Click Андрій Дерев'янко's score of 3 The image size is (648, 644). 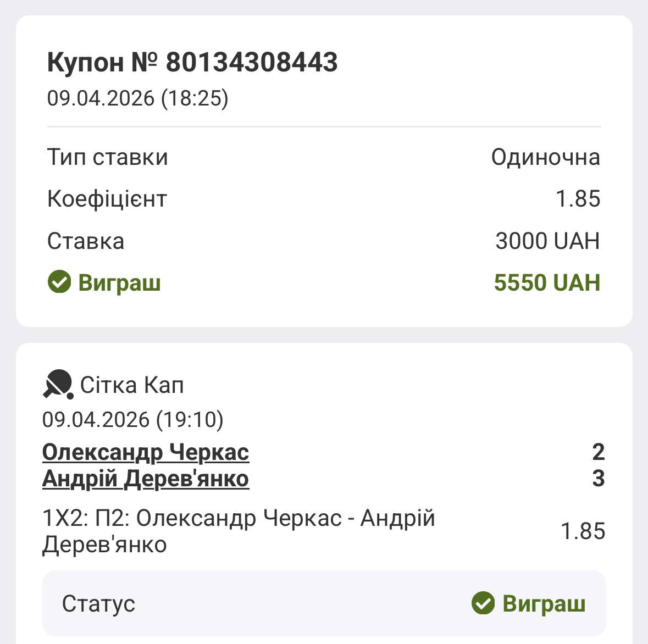click(598, 479)
